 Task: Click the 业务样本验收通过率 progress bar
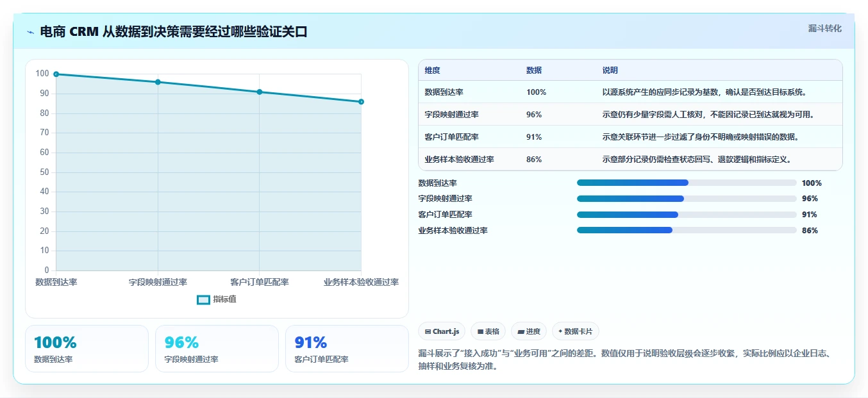687,230
